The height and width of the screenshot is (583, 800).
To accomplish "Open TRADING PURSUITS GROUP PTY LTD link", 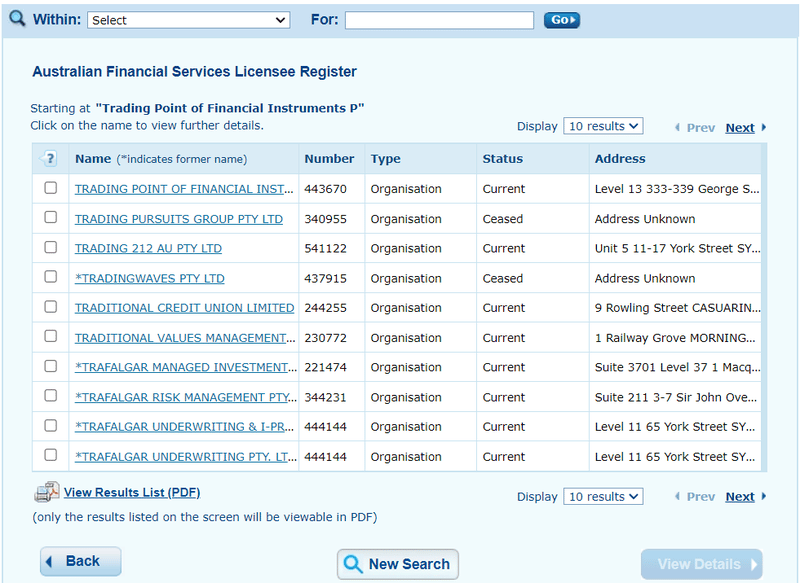I will pyautogui.click(x=179, y=219).
